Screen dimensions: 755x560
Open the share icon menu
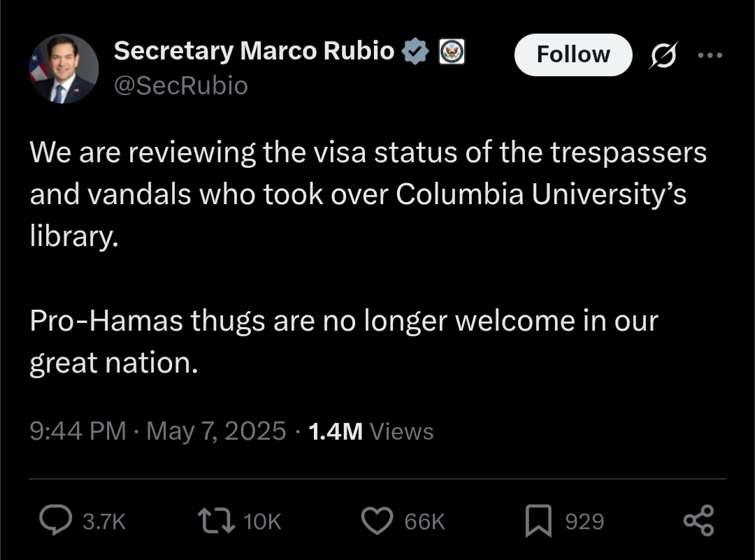point(698,521)
